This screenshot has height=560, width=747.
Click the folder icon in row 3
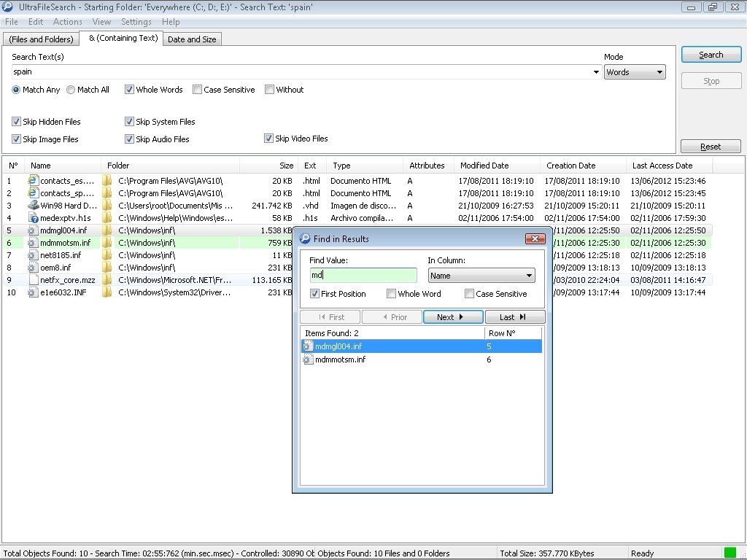(x=107, y=205)
